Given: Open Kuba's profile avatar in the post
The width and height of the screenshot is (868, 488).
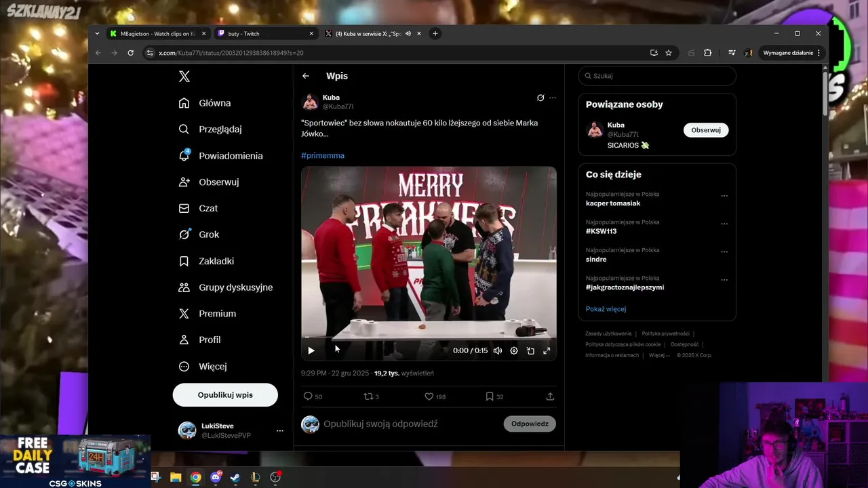Looking at the screenshot, I should [x=310, y=102].
